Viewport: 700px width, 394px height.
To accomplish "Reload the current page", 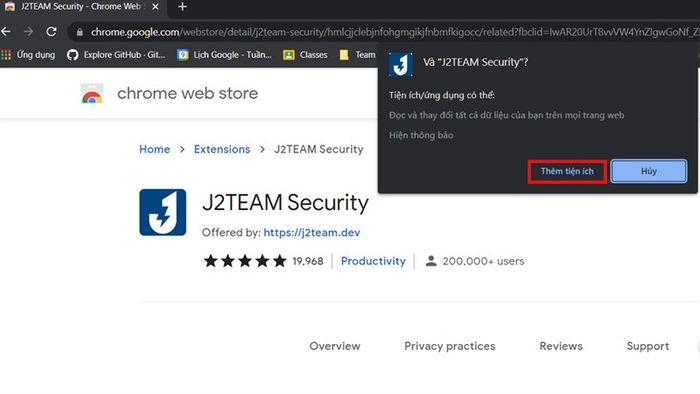I will (x=51, y=32).
